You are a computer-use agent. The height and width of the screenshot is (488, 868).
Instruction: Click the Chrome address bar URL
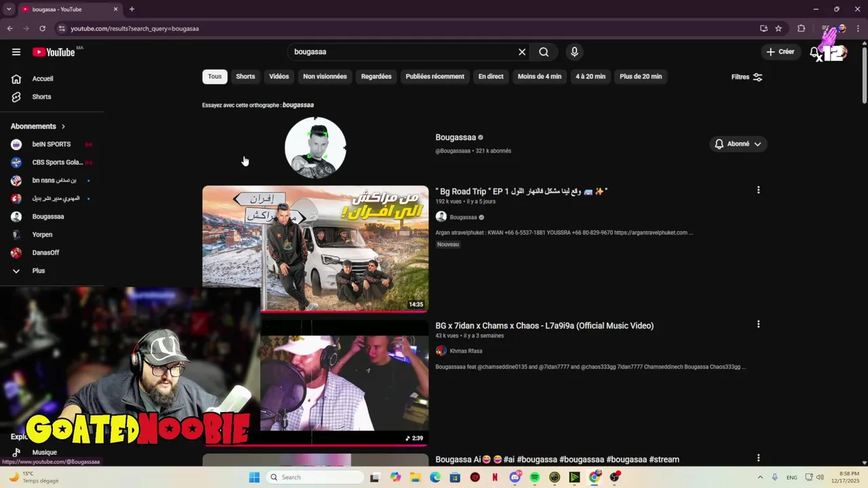(135, 28)
